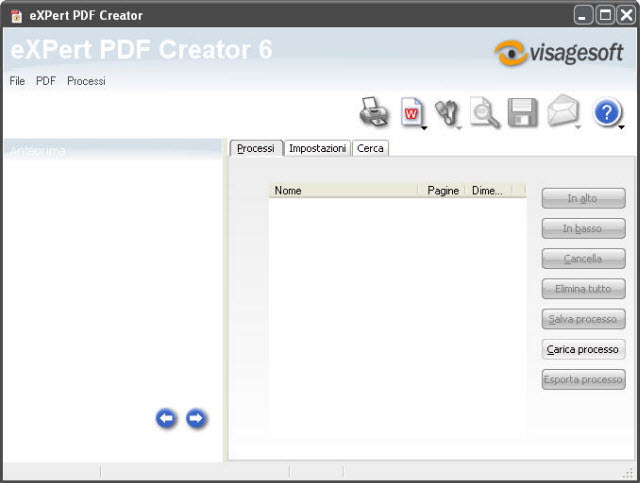
Task: Close the eXPert PDF Creator window
Action: click(627, 16)
